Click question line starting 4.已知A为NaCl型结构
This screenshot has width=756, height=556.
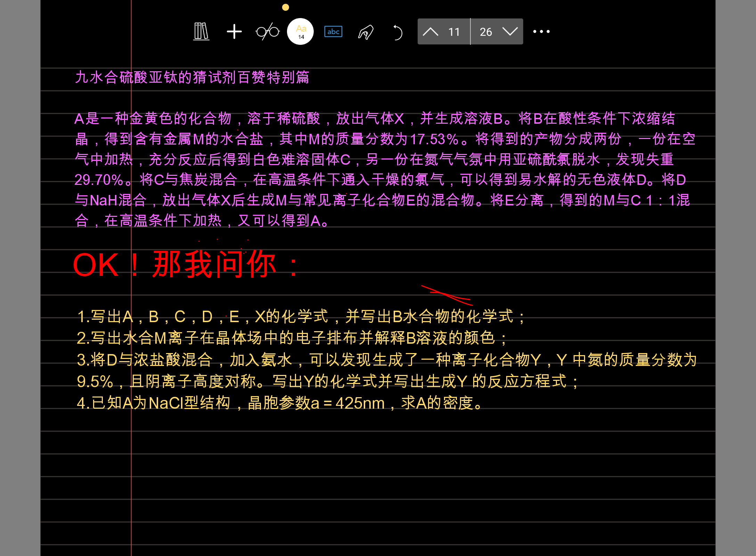tap(279, 403)
